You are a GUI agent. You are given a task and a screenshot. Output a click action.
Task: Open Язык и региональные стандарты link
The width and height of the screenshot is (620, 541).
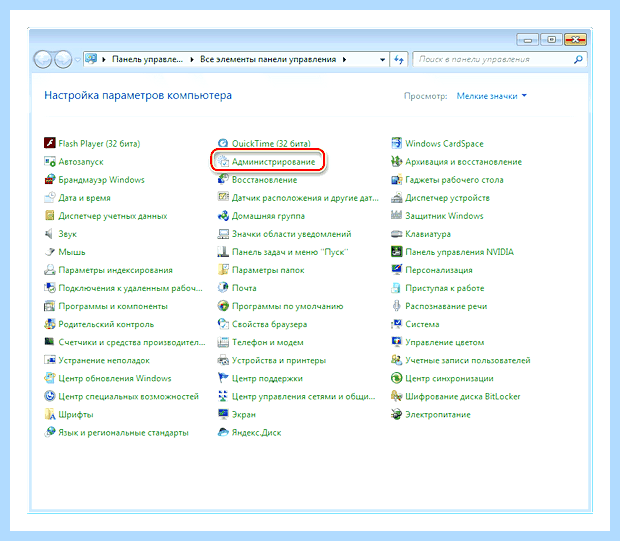(123, 433)
